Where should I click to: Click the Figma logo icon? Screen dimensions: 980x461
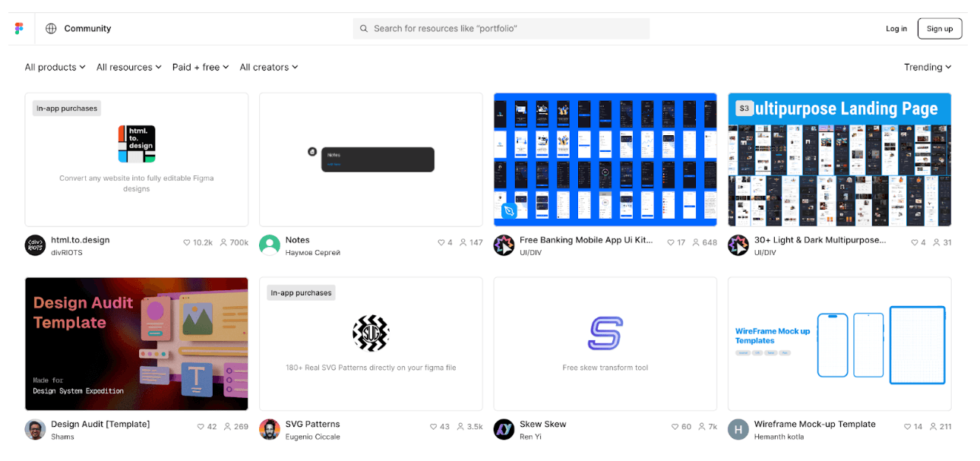coord(19,29)
